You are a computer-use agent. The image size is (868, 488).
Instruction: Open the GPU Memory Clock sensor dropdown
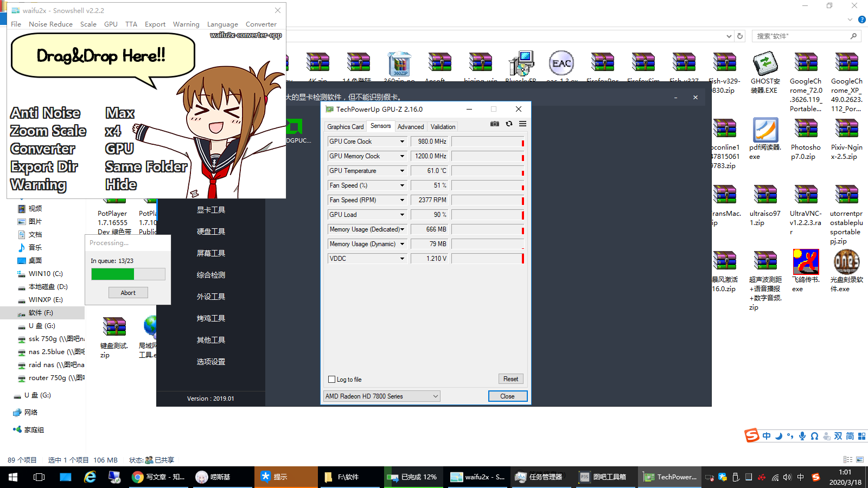click(x=402, y=156)
